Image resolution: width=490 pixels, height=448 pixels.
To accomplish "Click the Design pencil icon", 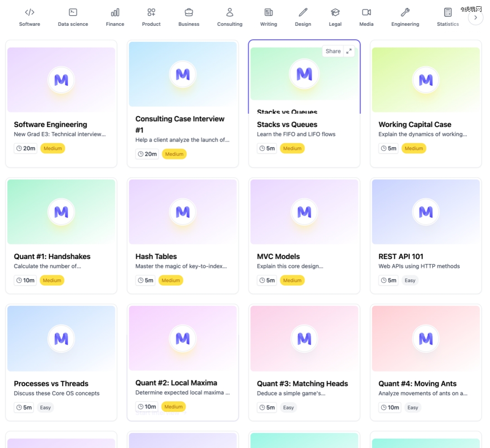I will coord(303,13).
